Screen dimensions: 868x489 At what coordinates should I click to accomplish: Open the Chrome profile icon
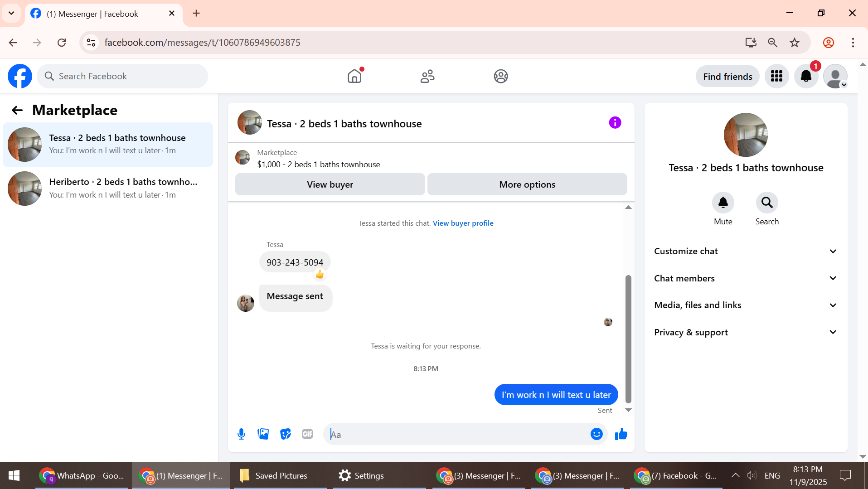pos(829,43)
